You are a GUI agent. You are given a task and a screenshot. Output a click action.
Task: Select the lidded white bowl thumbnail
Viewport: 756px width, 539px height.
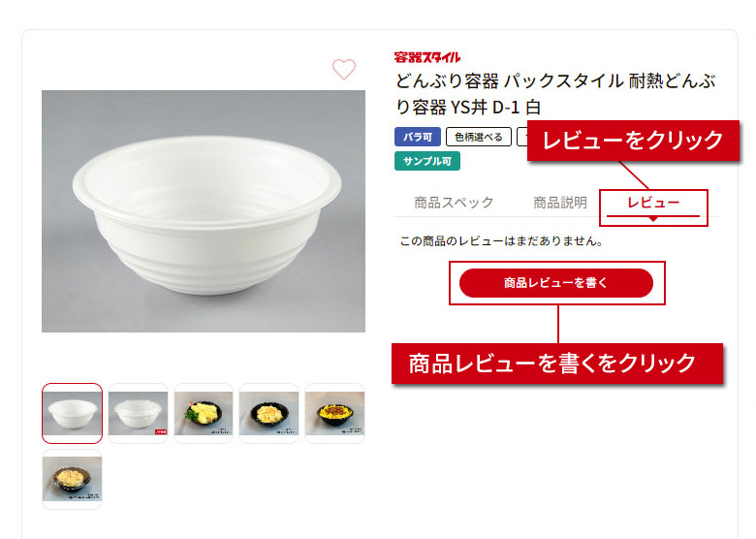138,413
